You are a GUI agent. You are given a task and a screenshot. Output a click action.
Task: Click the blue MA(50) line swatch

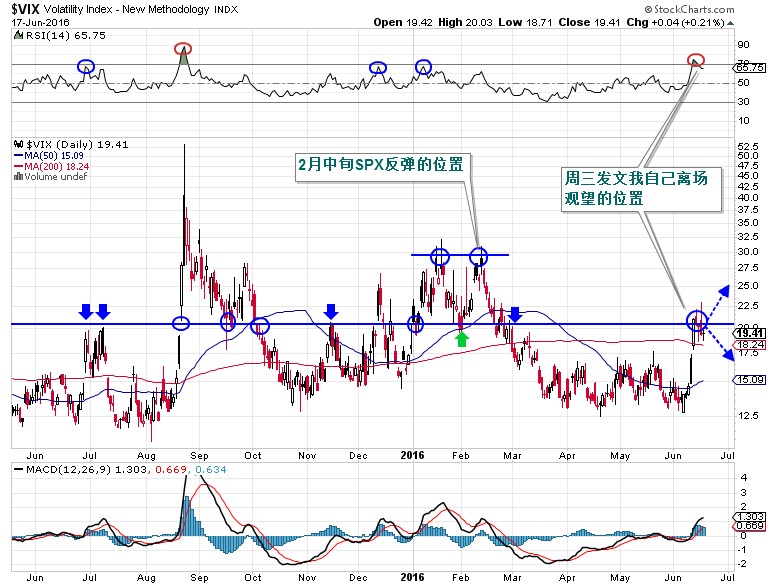pyautogui.click(x=19, y=156)
